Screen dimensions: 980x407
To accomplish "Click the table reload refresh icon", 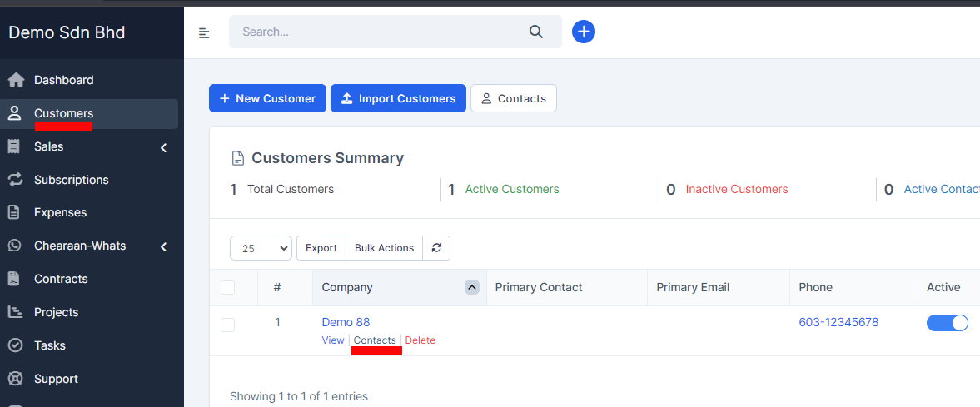I will click(436, 248).
